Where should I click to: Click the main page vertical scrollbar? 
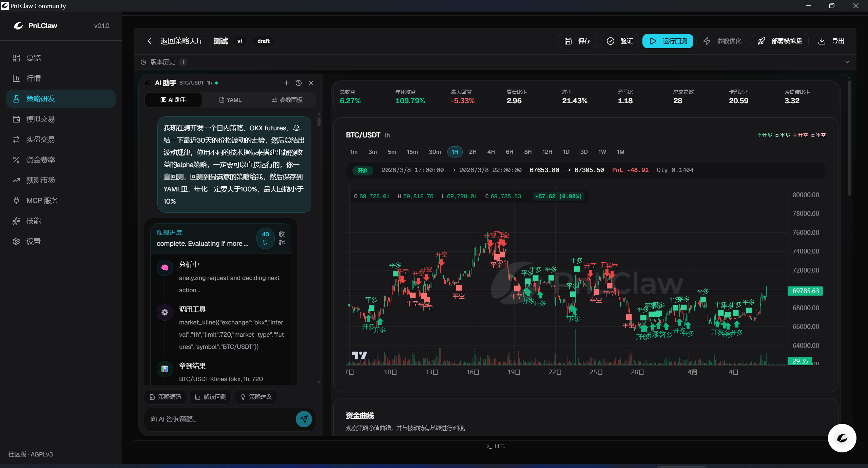pyautogui.click(x=849, y=137)
